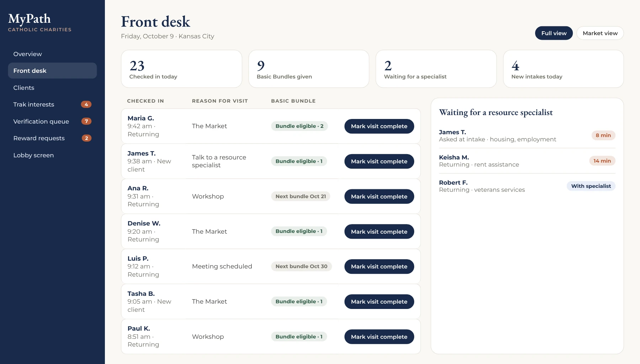The image size is (640, 364).
Task: Switch to Full view
Action: tap(554, 33)
